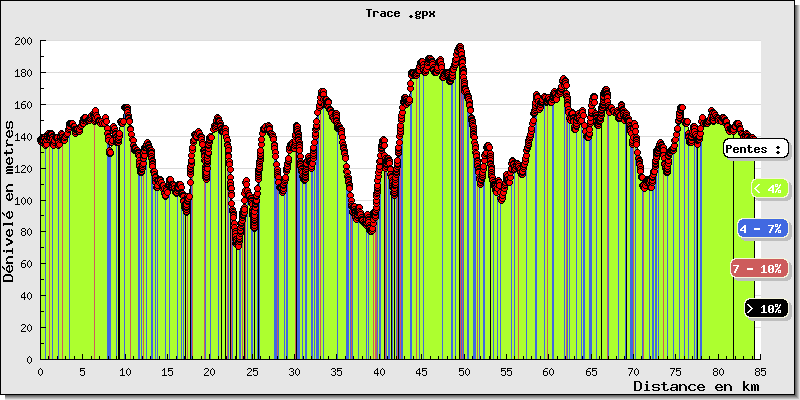The height and width of the screenshot is (400, 800).
Task: Click the green '< 4%' legend swatch
Action: [x=766, y=188]
